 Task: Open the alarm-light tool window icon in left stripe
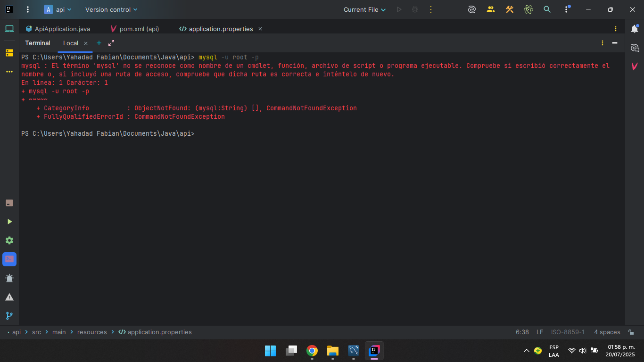tap(9, 278)
